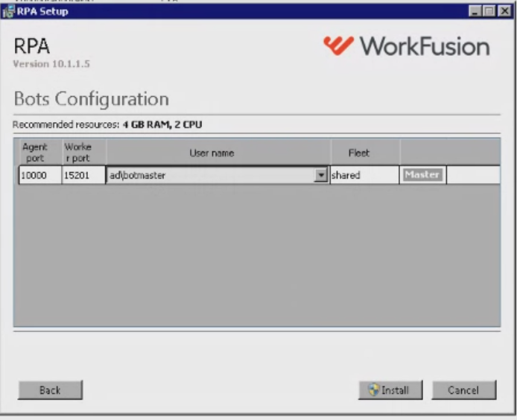Click the Fleet cell showing shared
517x420 pixels.
click(364, 175)
